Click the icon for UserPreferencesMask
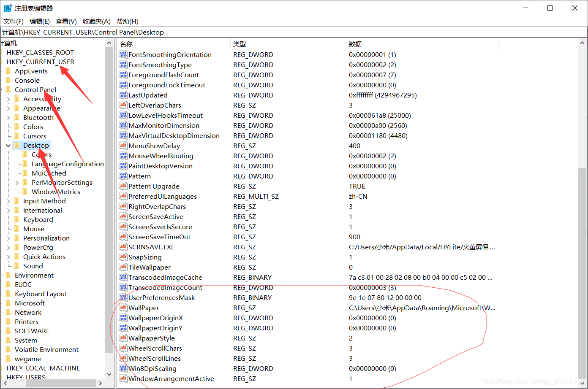The image size is (588, 389). tap(123, 297)
